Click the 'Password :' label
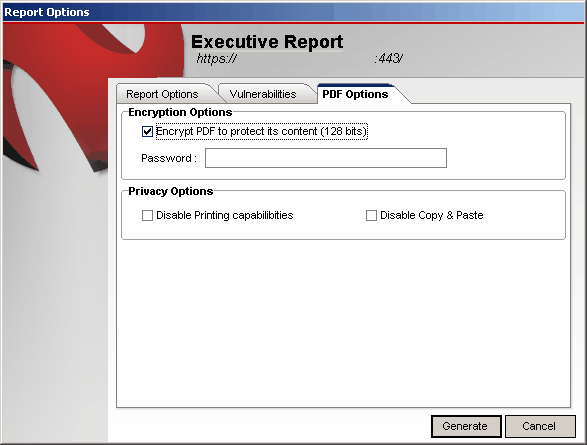This screenshot has height=445, width=587. pyautogui.click(x=169, y=158)
